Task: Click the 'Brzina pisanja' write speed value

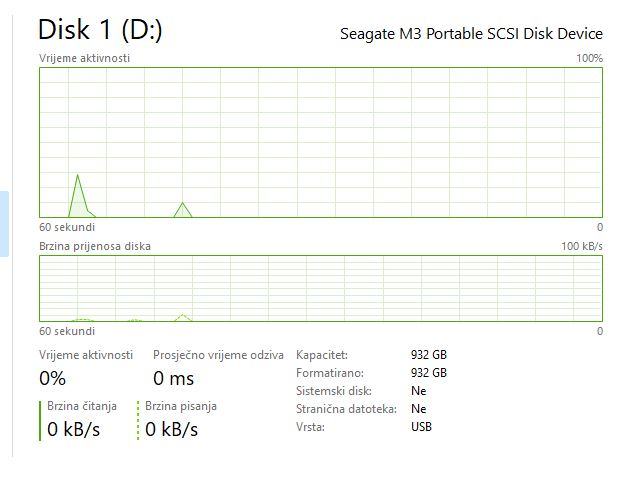Action: [x=172, y=429]
